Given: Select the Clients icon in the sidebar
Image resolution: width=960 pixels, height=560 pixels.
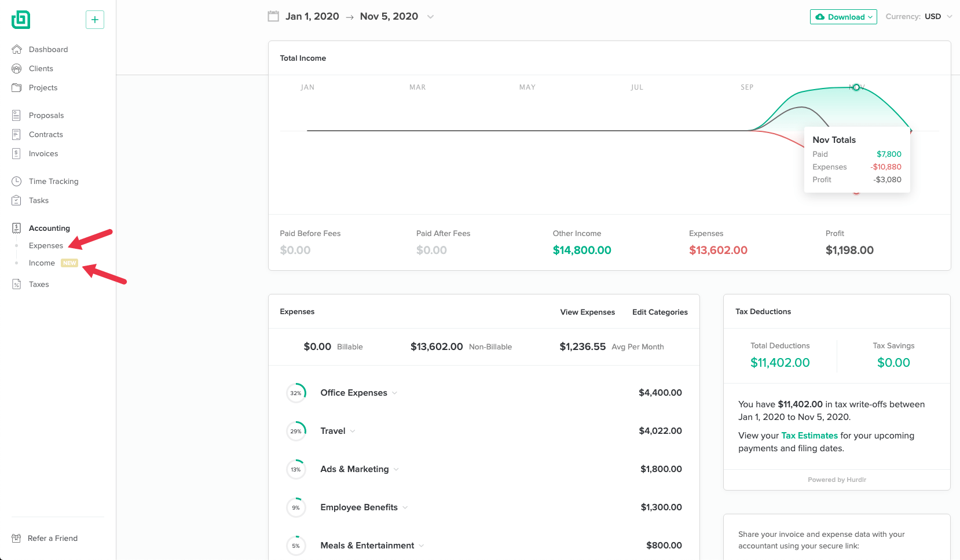Looking at the screenshot, I should pyautogui.click(x=17, y=68).
